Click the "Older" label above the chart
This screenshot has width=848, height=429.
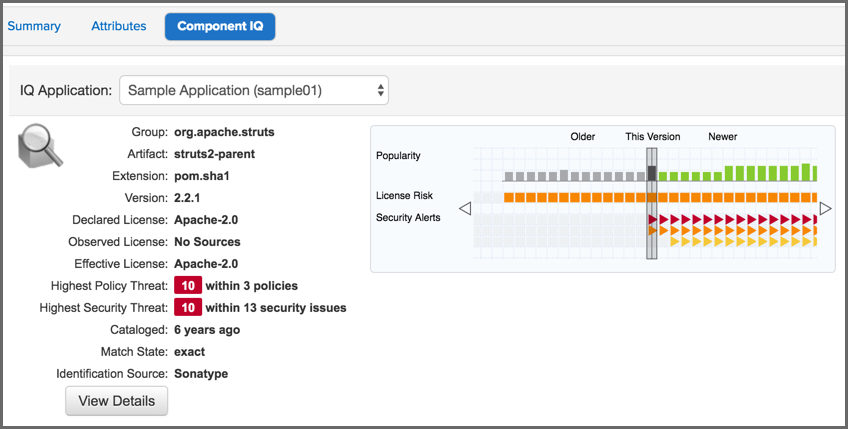click(582, 137)
